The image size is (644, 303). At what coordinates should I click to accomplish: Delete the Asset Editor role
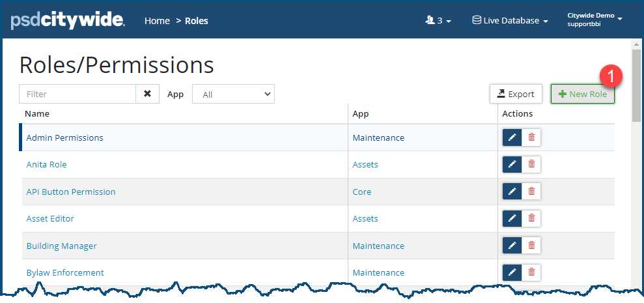click(x=531, y=219)
